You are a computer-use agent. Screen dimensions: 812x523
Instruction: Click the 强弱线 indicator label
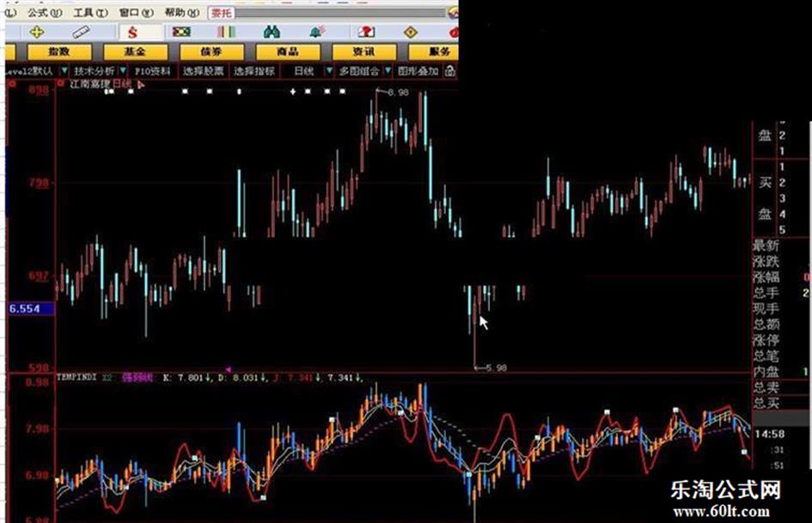click(137, 378)
